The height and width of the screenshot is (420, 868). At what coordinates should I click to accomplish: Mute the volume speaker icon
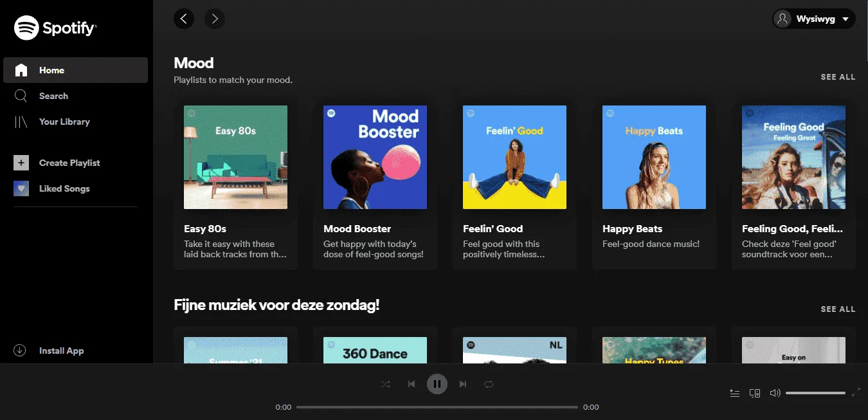pyautogui.click(x=775, y=393)
